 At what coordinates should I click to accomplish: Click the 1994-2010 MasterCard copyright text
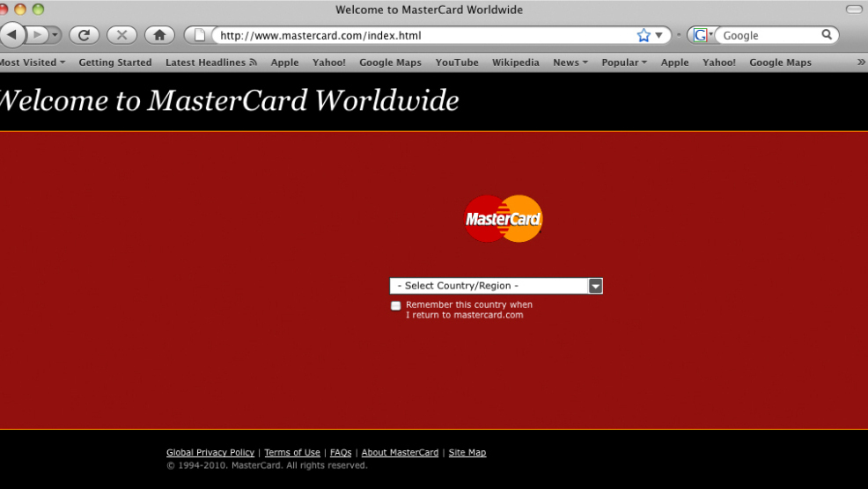point(267,466)
